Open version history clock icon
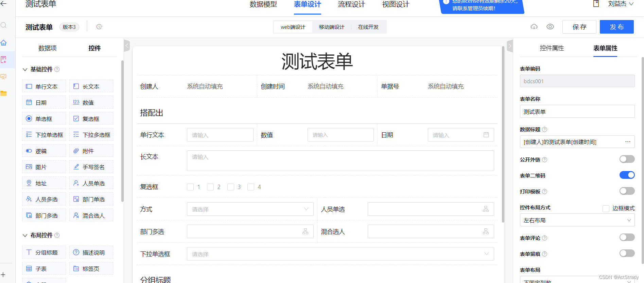The image size is (644, 283). [x=99, y=27]
